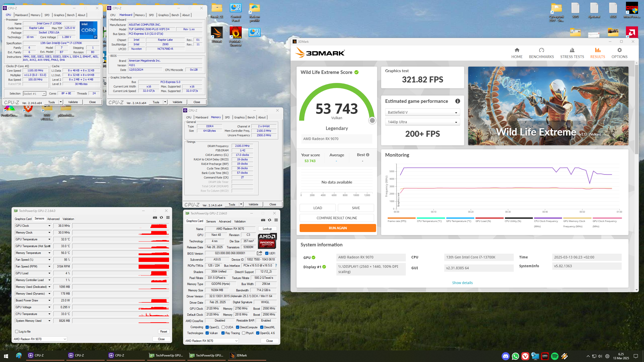Open GPU selector dropdown in GPU-Z Graphics Card window
This screenshot has height=362, width=644.
point(211,341)
